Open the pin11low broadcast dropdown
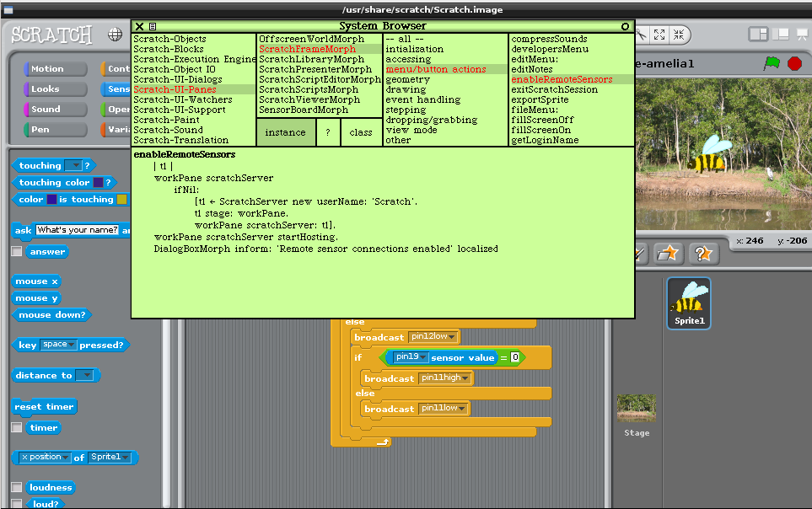 (443, 408)
